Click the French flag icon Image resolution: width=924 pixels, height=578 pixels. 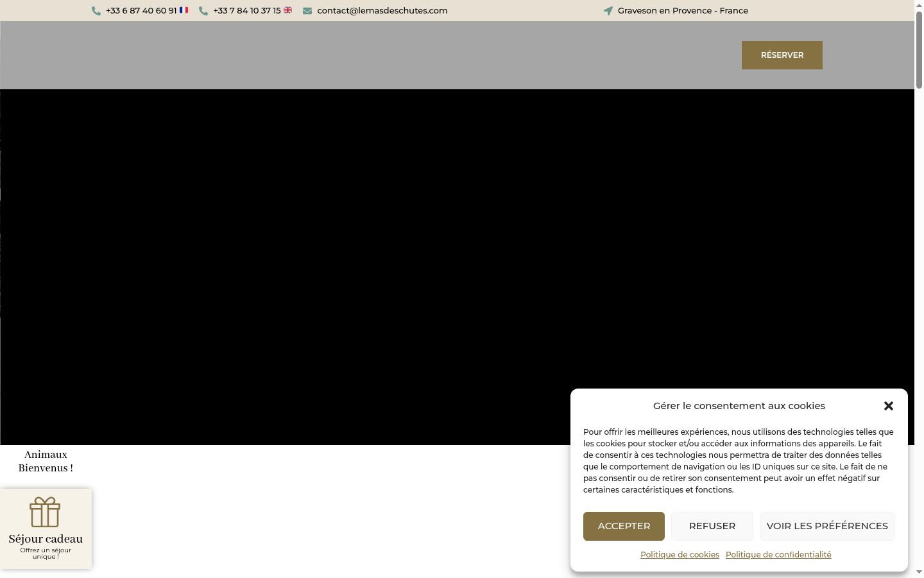pyautogui.click(x=184, y=10)
